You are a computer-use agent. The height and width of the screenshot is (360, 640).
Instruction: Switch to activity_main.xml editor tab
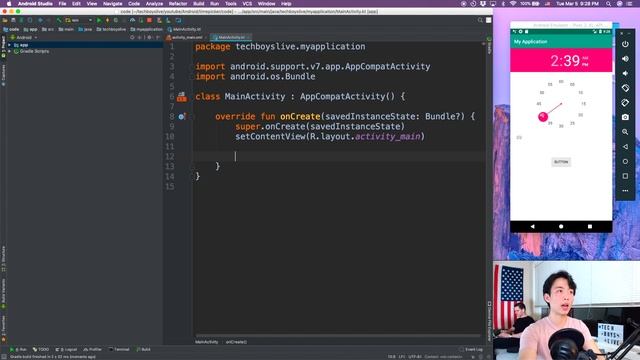point(187,37)
